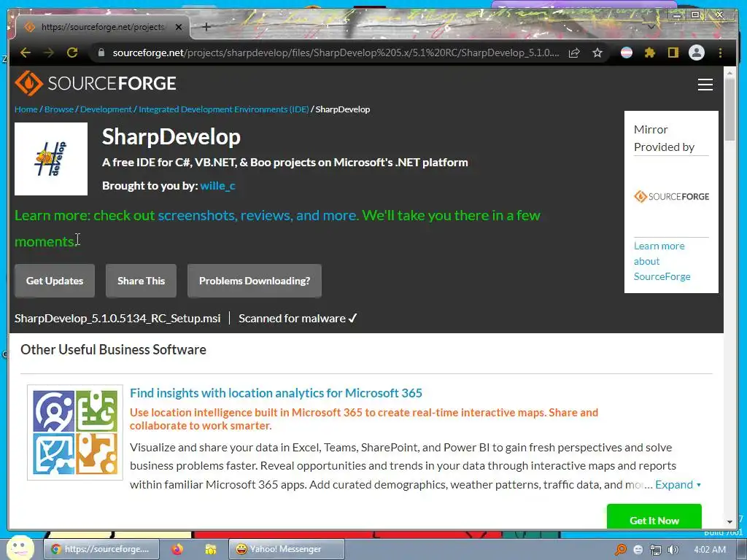747x560 pixels.
Task: Click the Share This button
Action: point(141,281)
